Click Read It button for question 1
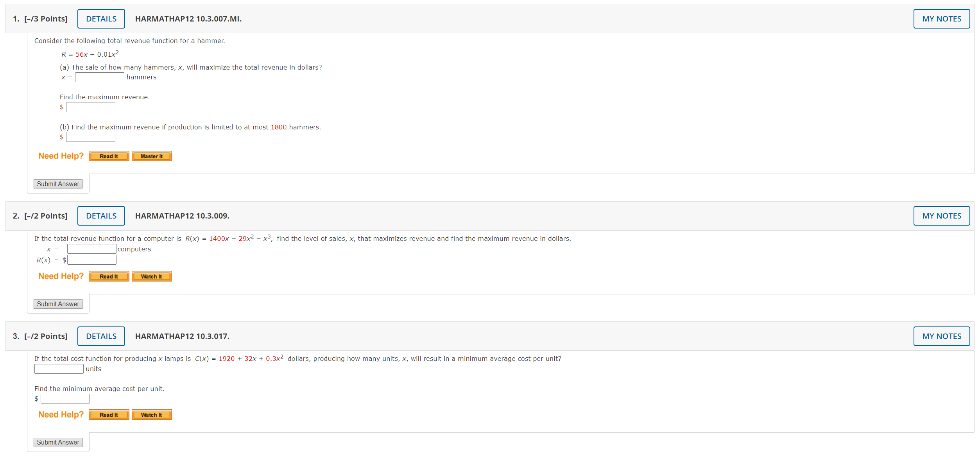 [109, 156]
